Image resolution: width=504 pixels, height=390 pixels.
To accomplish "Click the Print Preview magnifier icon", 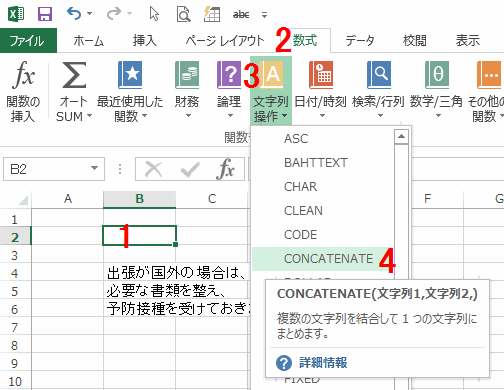I will (183, 14).
